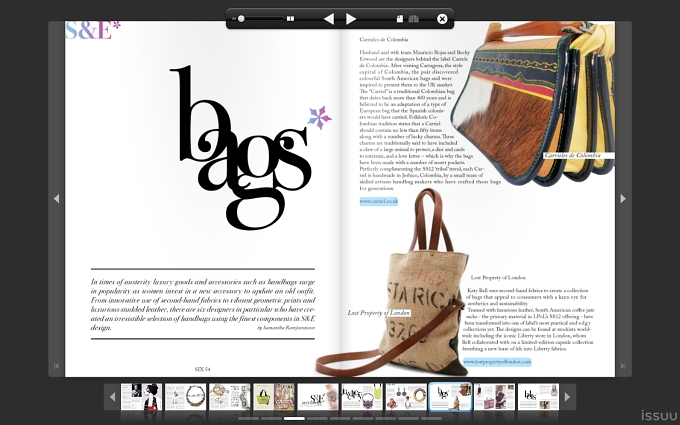Open the www.carriel.co.uk link

pyautogui.click(x=379, y=201)
